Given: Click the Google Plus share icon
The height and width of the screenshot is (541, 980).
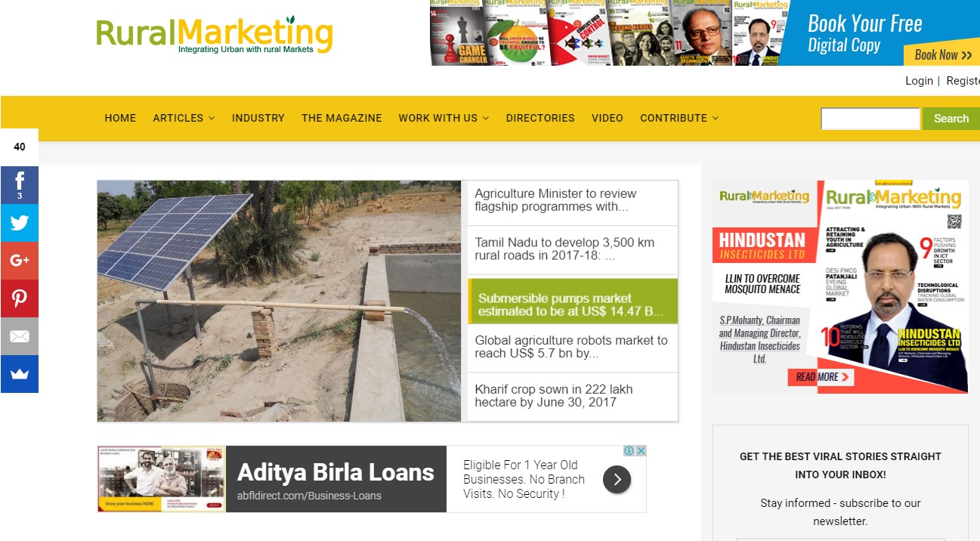Looking at the screenshot, I should 19,261.
